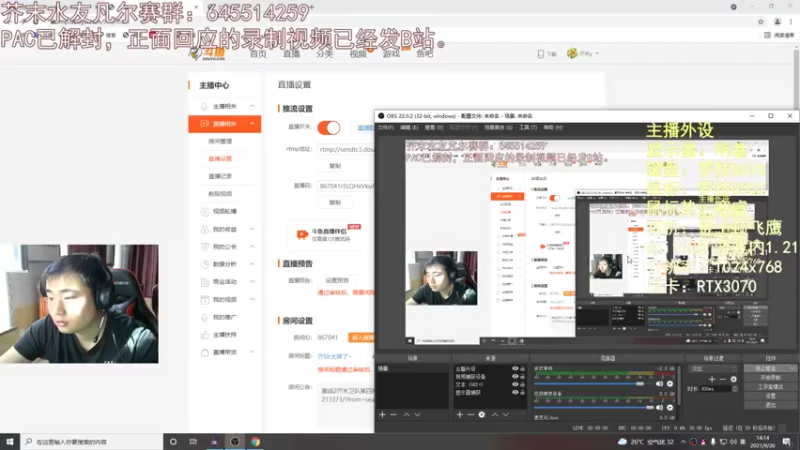Move scene up with the arrow in Scenes panel
Screen dimensions: 800x450
coord(407,415)
